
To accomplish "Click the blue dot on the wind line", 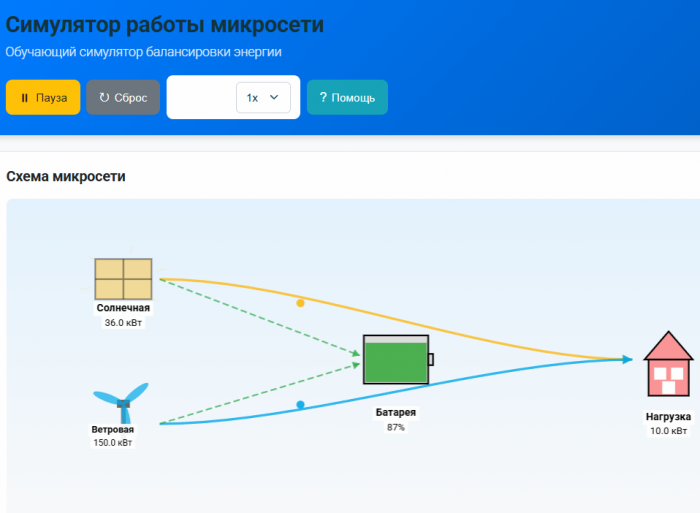I will [300, 405].
